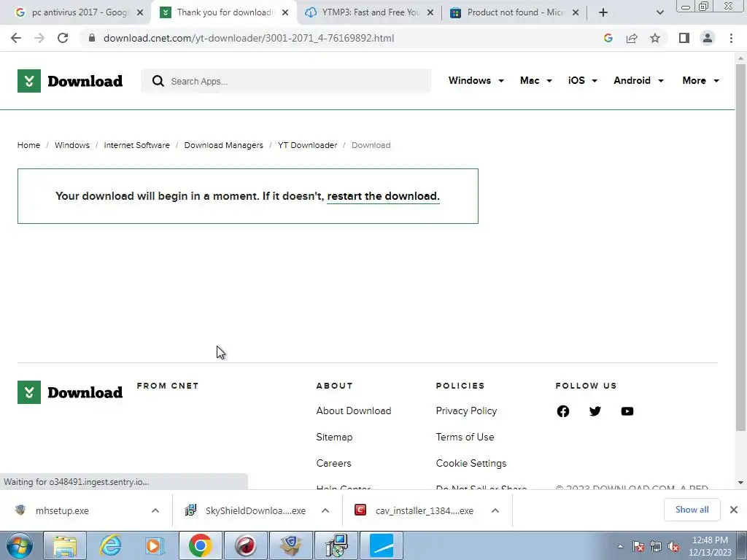
Task: Bookmark this page with the star icon
Action: coord(655,38)
